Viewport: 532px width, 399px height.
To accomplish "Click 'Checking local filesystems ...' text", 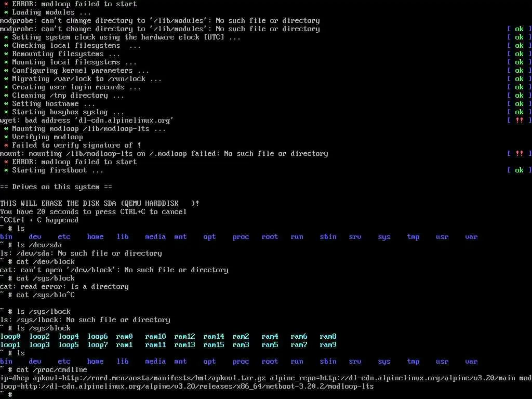I will [x=72, y=46].
